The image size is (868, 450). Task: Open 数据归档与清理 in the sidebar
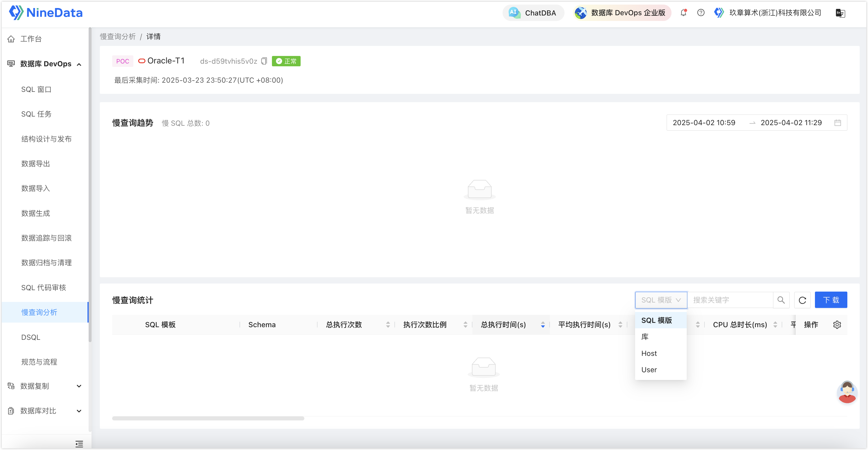coord(46,263)
